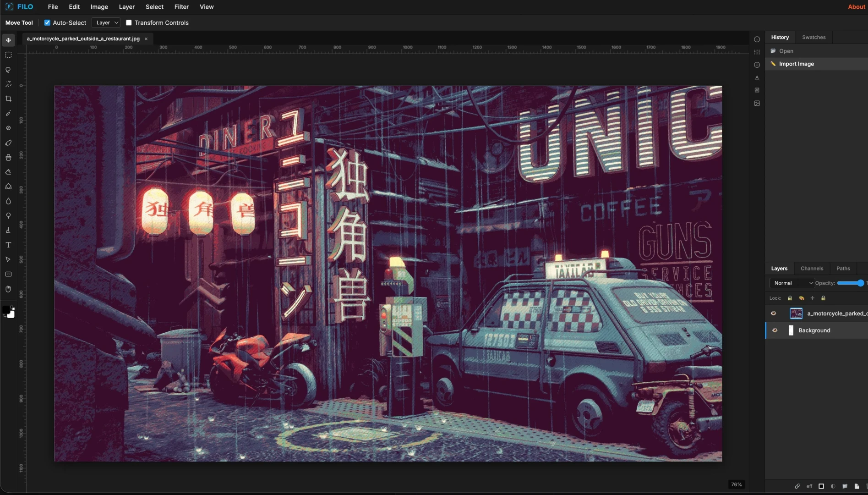Open the 'eff' layer effects button
The width and height of the screenshot is (868, 495).
(809, 486)
